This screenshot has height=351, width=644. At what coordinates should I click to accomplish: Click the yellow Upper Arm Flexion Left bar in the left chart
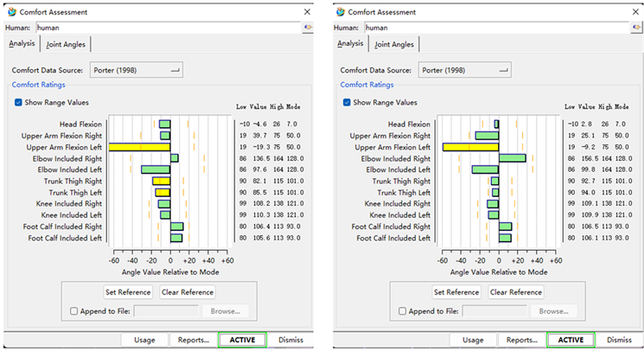click(x=139, y=147)
